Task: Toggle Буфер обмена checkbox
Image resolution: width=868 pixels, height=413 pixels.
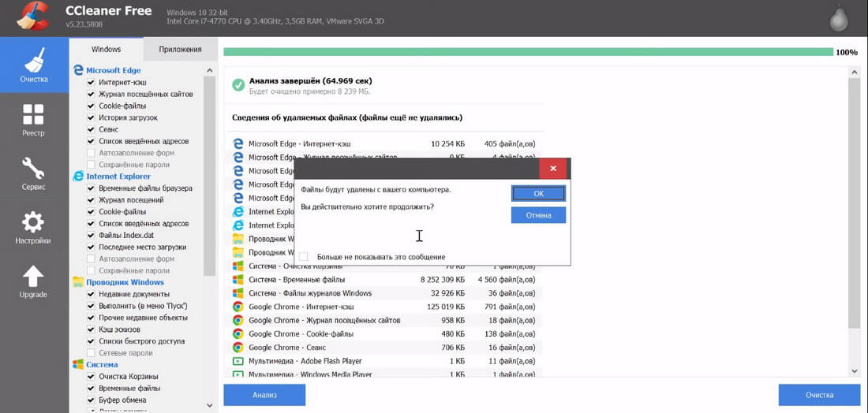Action: click(91, 400)
